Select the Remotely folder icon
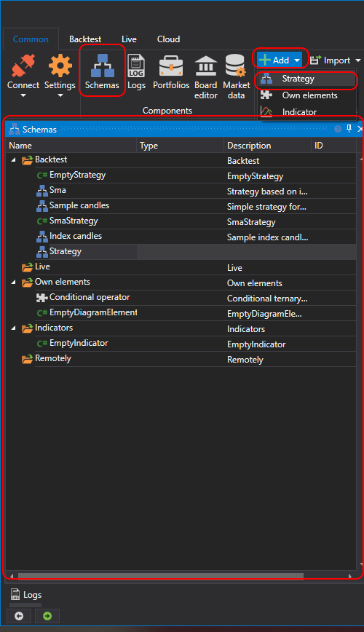364x632 pixels. [x=27, y=359]
